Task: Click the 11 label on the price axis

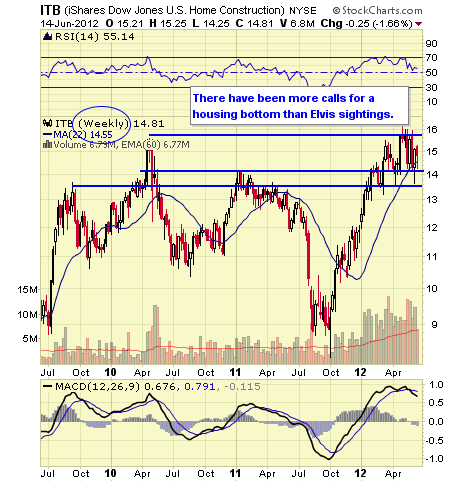Action: coord(432,257)
